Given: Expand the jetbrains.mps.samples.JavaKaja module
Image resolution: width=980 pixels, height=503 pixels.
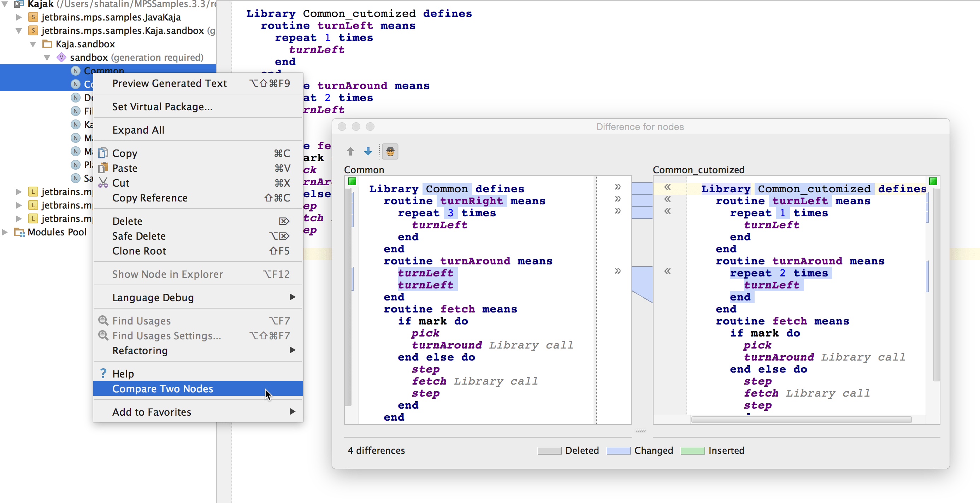Looking at the screenshot, I should pyautogui.click(x=18, y=17).
